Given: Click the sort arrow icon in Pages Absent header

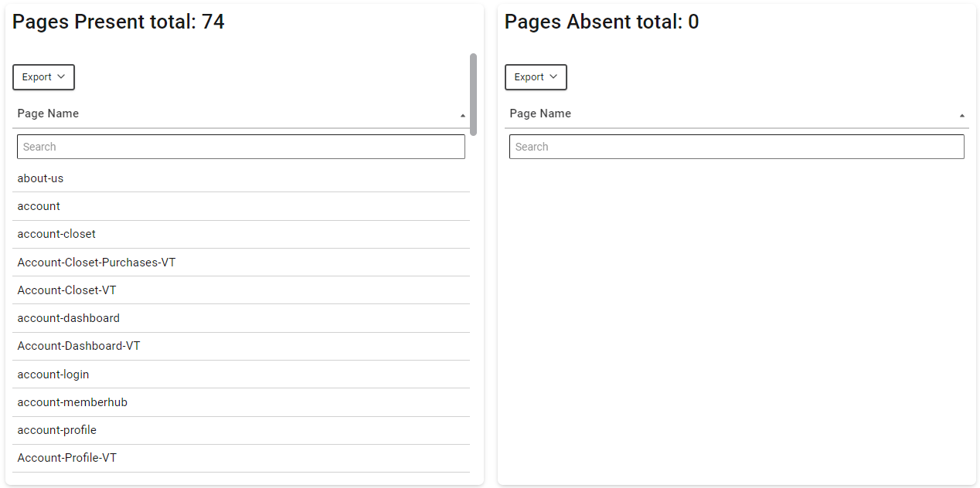Looking at the screenshot, I should tap(962, 115).
